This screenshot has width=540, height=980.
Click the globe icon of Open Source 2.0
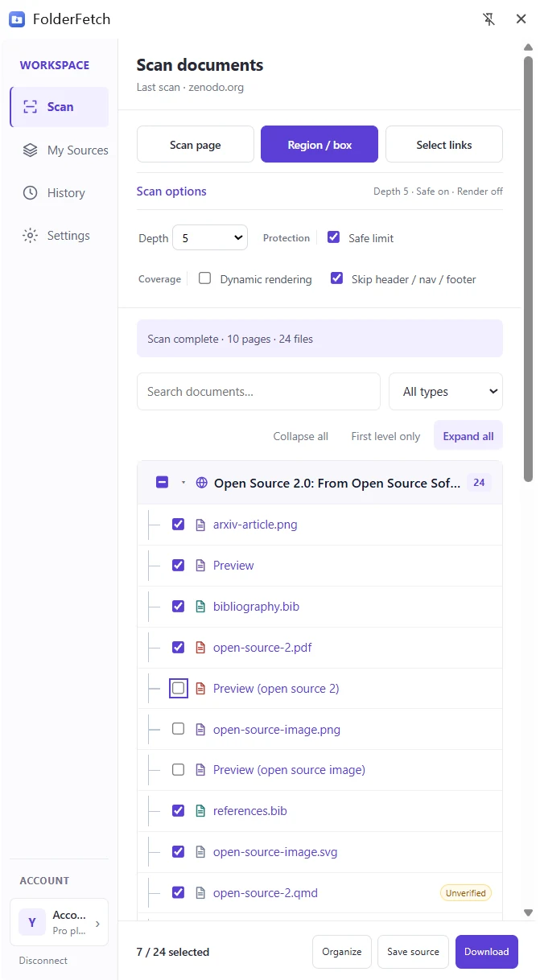click(201, 483)
